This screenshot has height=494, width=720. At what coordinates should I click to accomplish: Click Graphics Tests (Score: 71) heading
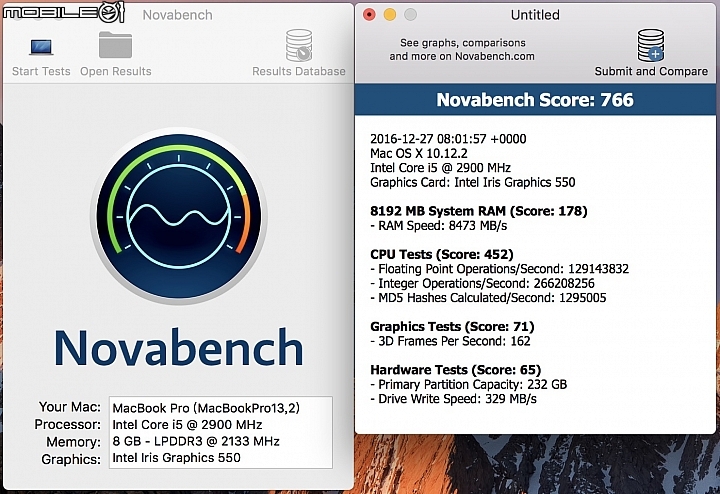[x=452, y=327]
